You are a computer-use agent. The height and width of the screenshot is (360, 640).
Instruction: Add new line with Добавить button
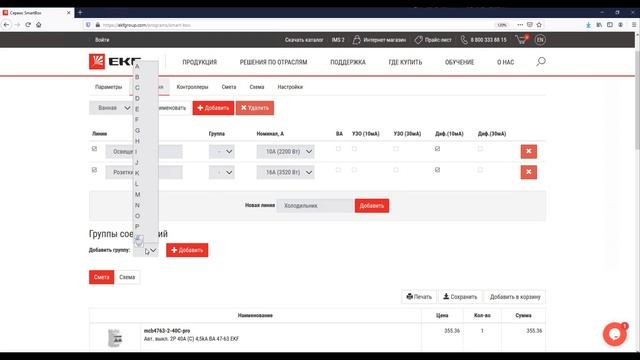tap(372, 206)
